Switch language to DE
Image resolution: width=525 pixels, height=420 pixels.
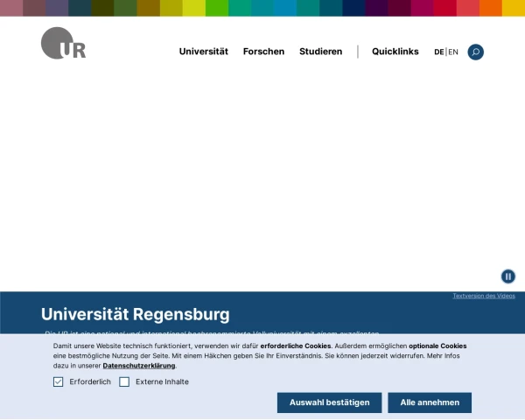coord(439,52)
